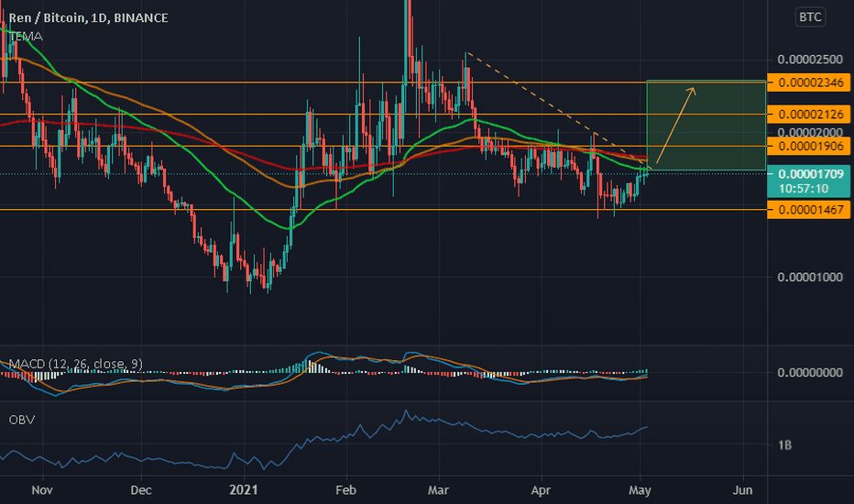Image resolution: width=854 pixels, height=504 pixels.
Task: Click the 0.00002500 price axis value
Action: click(x=810, y=60)
